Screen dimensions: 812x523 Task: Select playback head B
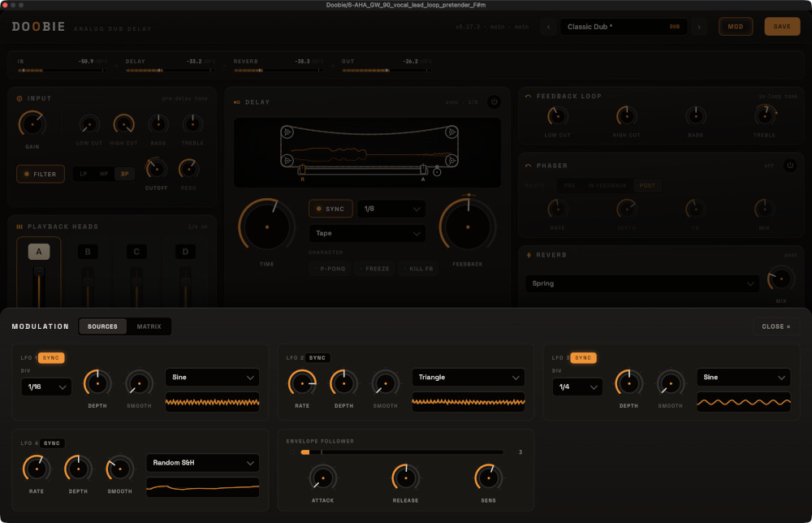pos(88,252)
